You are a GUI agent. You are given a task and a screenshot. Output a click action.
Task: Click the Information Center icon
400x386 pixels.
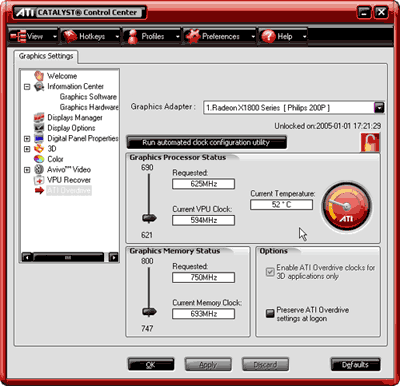[39, 87]
